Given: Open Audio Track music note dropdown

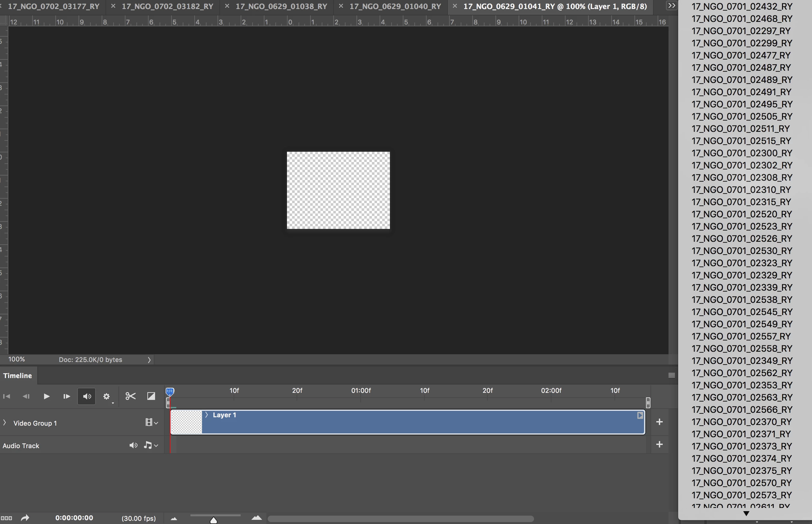Looking at the screenshot, I should (151, 446).
